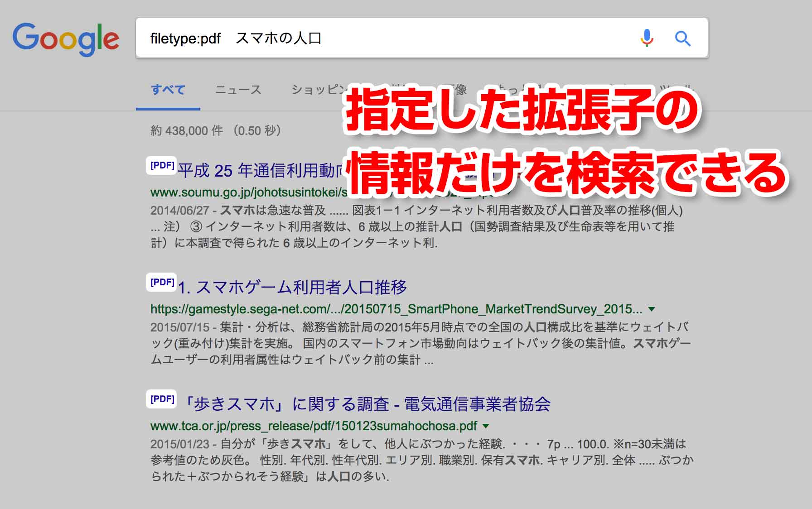Click the Google logo
Screen dimensions: 812x509
click(x=66, y=39)
